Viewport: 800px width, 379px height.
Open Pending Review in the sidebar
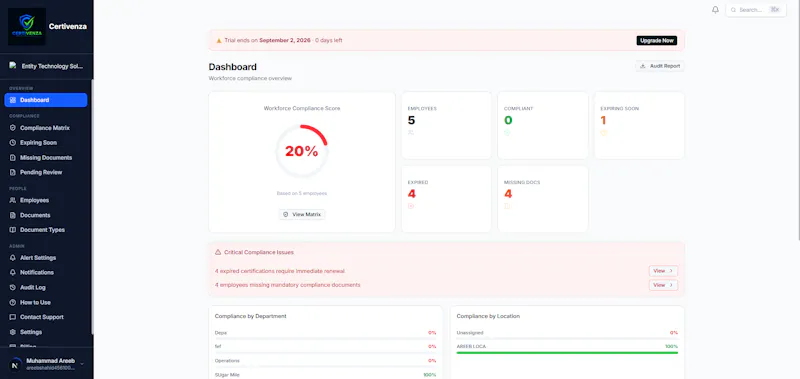click(46, 172)
